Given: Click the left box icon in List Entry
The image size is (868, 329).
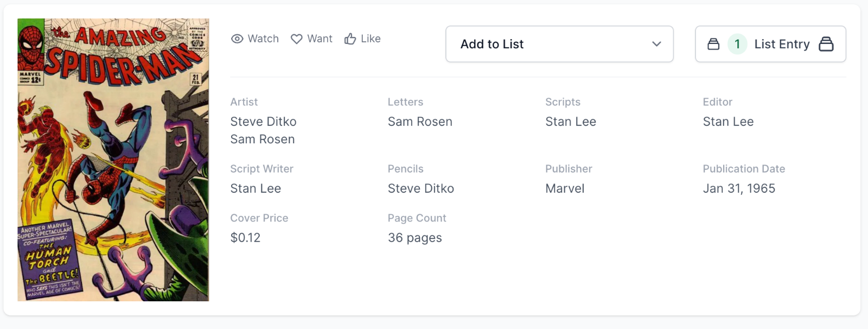Looking at the screenshot, I should click(713, 44).
